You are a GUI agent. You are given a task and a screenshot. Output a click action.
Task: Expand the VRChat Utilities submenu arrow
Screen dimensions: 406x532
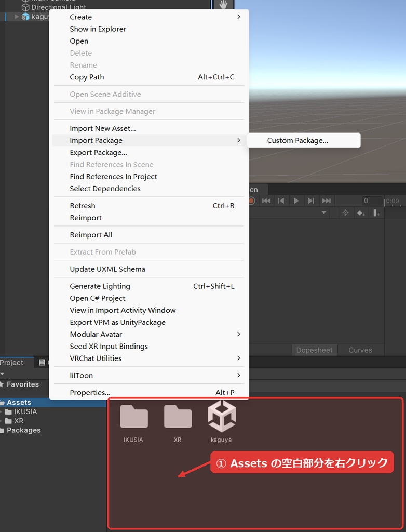(x=239, y=358)
